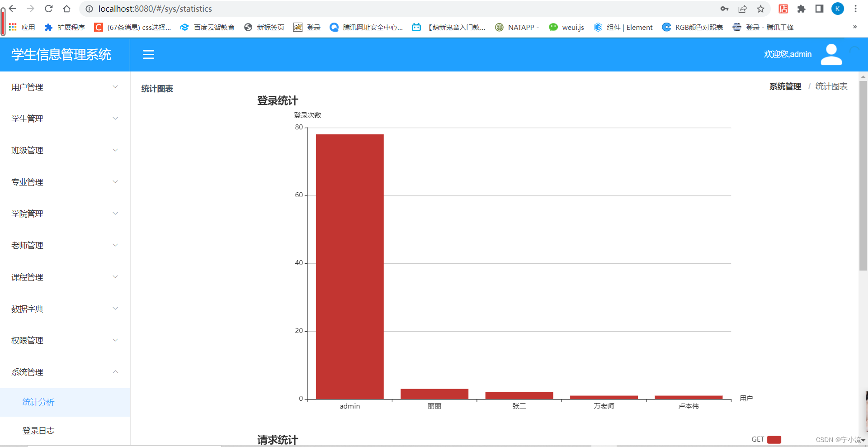Open the 权限管理 menu
This screenshot has width=868, height=447.
65,340
